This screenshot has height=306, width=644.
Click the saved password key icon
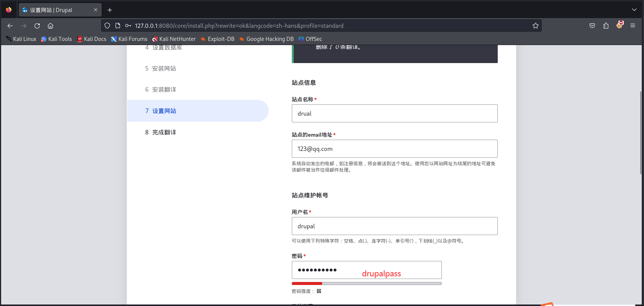(128, 26)
